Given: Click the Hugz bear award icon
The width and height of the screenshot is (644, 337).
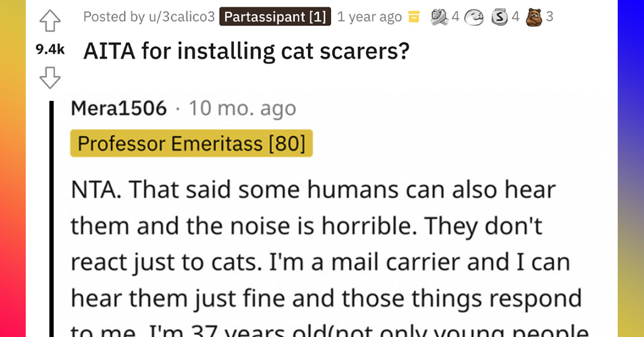Looking at the screenshot, I should click(535, 17).
